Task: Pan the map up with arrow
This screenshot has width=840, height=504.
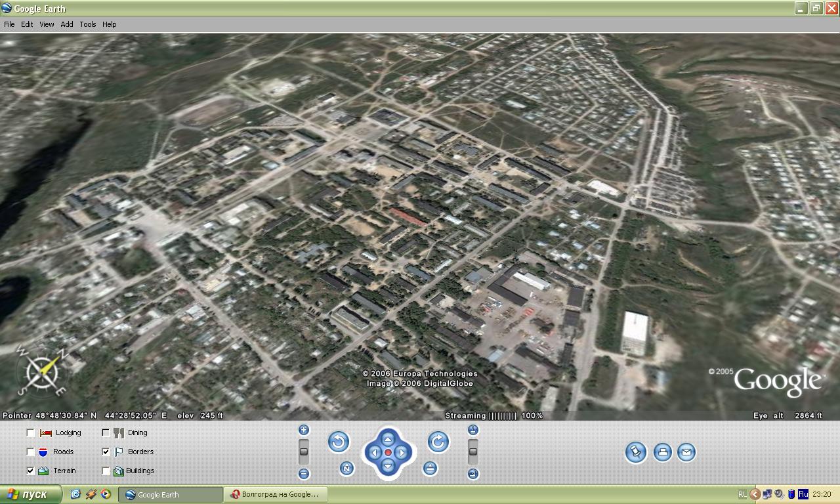Action: tap(388, 439)
